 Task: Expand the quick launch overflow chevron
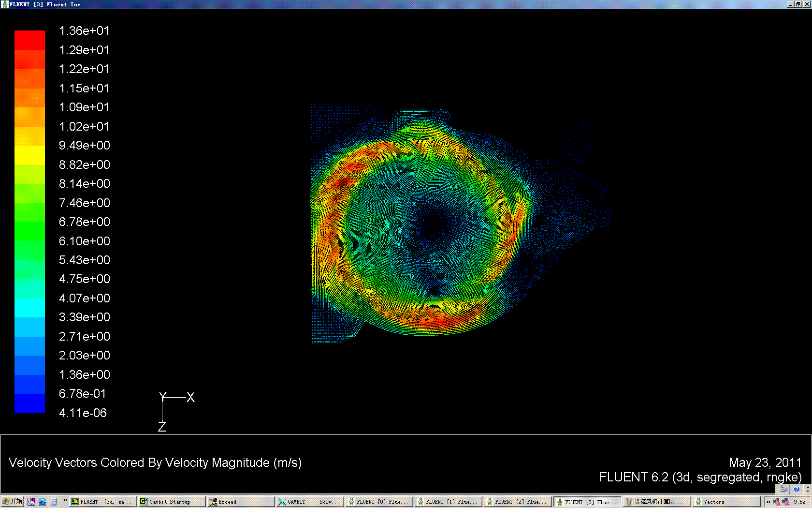click(x=65, y=500)
